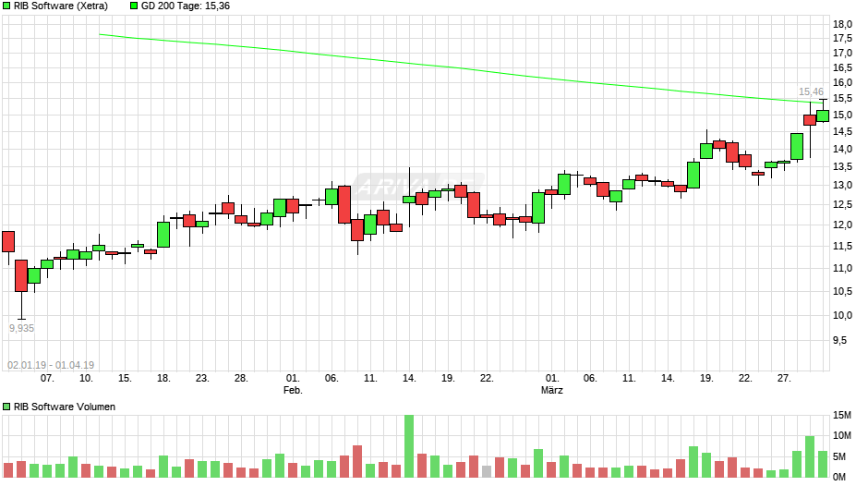This screenshot has height=486, width=868.
Task: Click the tallest green volume bar reaching 15M
Action: tap(409, 446)
